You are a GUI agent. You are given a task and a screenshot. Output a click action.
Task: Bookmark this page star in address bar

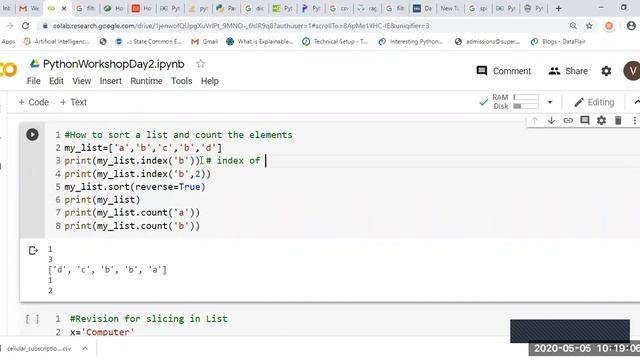click(x=589, y=26)
